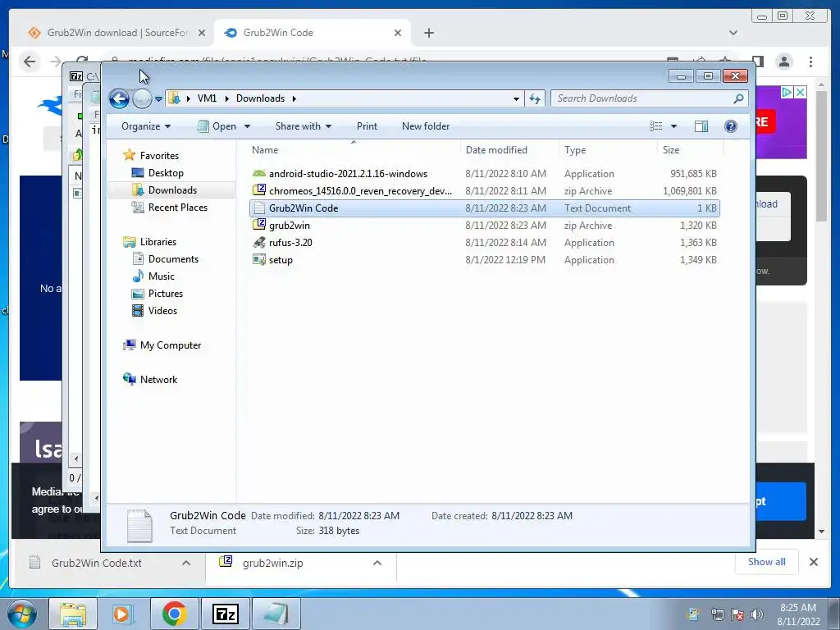Image resolution: width=840 pixels, height=630 pixels.
Task: Go back using Explorer's blue back arrow
Action: [x=119, y=98]
